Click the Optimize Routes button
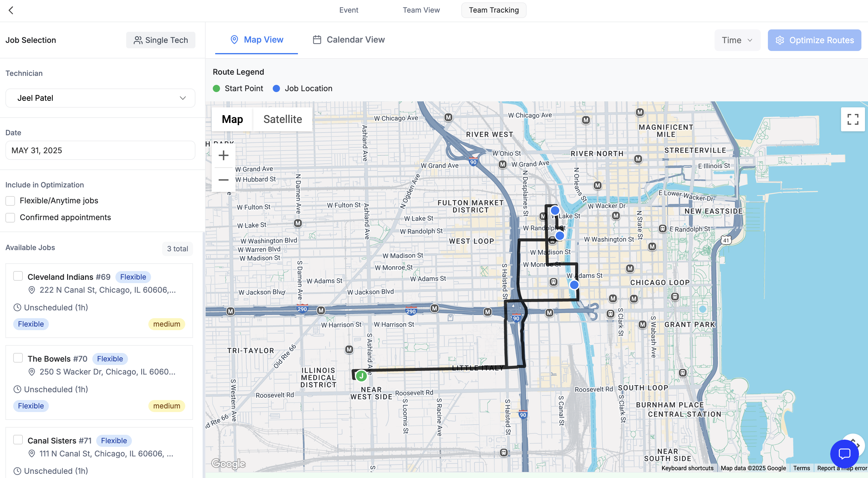This screenshot has width=868, height=478. click(814, 40)
